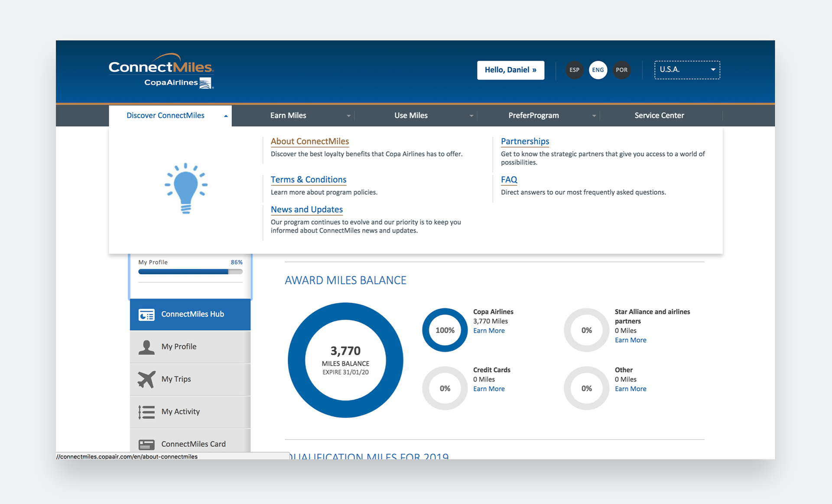The width and height of the screenshot is (832, 504).
Task: Click the Copa Airlines 100% donut chart
Action: coord(445,330)
